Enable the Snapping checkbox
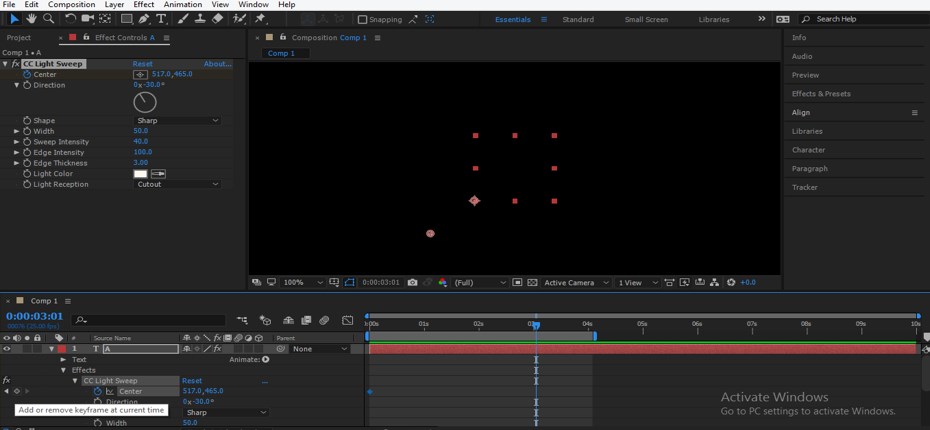The height and width of the screenshot is (430, 930). 361,19
